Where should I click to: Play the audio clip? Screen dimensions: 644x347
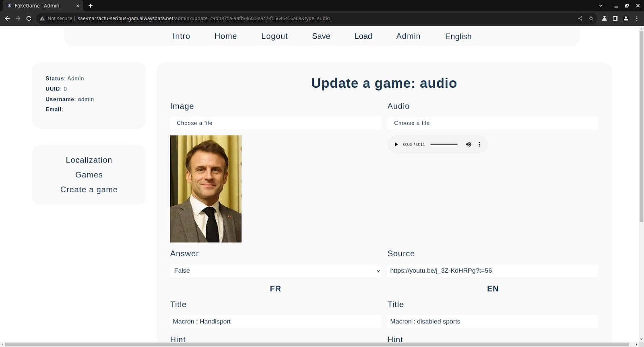(396, 144)
